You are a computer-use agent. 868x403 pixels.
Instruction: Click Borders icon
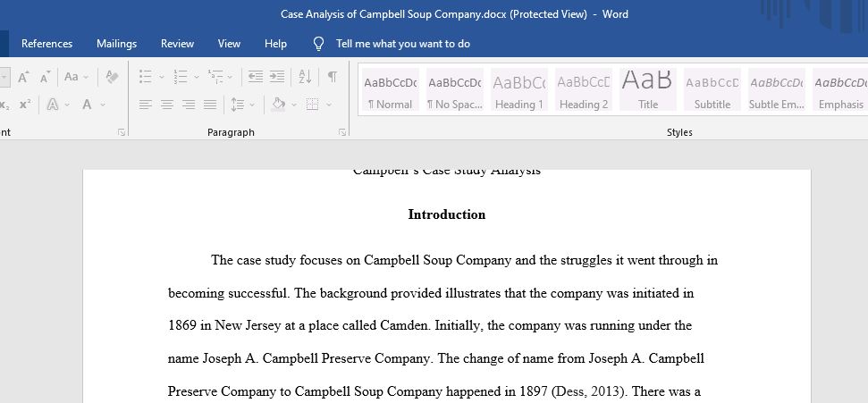tap(312, 105)
